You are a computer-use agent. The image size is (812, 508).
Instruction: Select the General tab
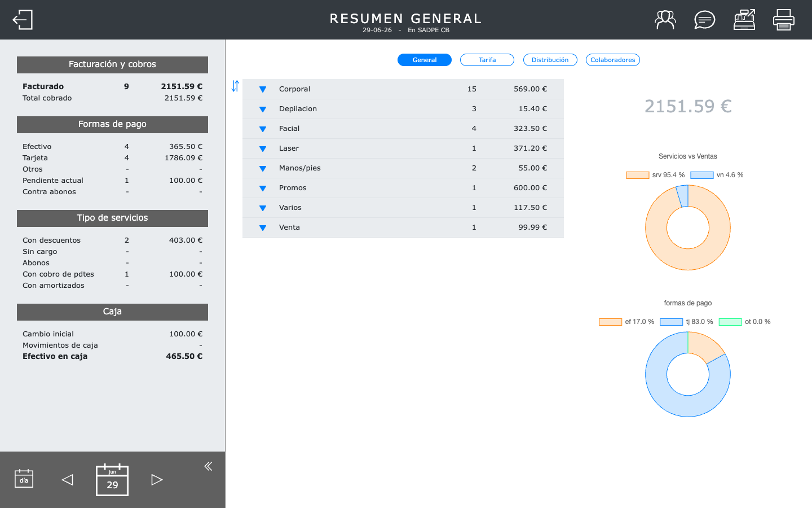pos(425,60)
